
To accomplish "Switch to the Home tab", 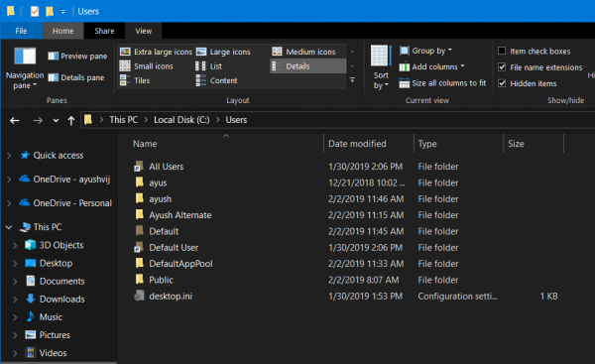I will (63, 31).
